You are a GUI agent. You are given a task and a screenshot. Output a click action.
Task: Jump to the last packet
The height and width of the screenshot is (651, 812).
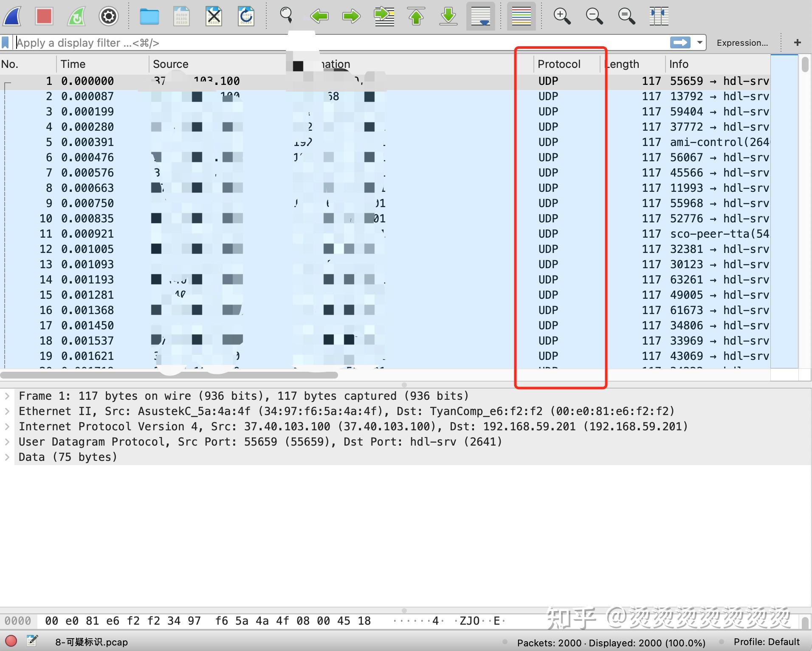(x=448, y=16)
